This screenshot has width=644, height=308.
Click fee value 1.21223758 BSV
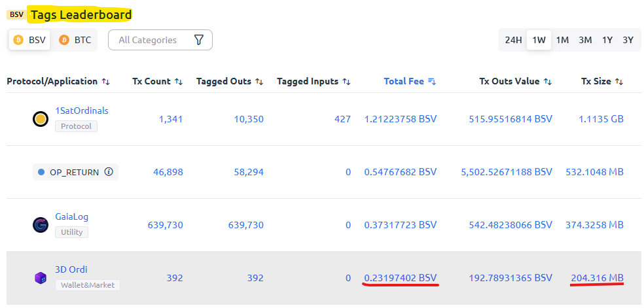401,119
